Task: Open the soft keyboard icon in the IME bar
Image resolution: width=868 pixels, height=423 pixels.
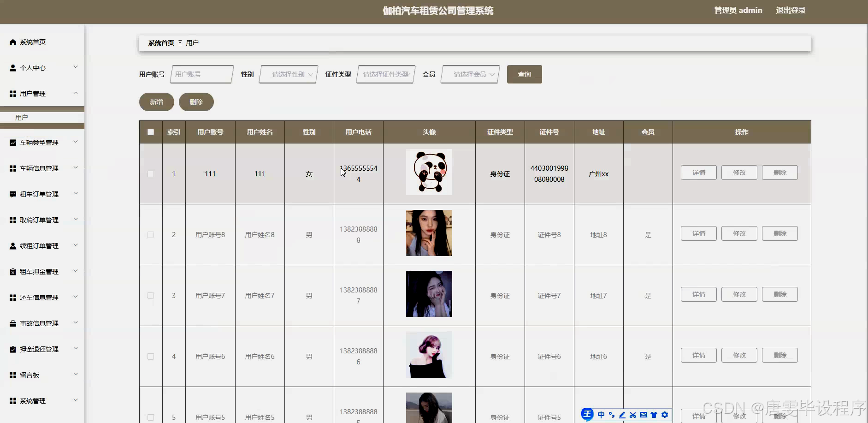Action: pyautogui.click(x=644, y=415)
